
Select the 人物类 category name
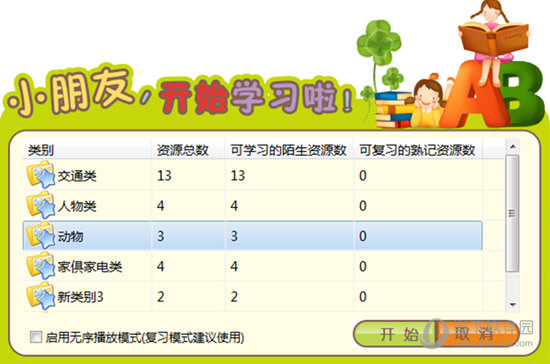(x=77, y=206)
